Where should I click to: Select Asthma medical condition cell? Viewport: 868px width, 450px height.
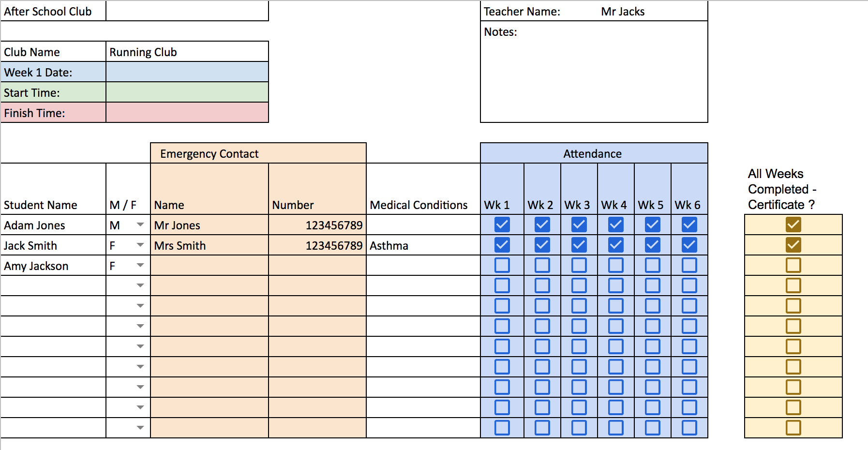(x=423, y=245)
